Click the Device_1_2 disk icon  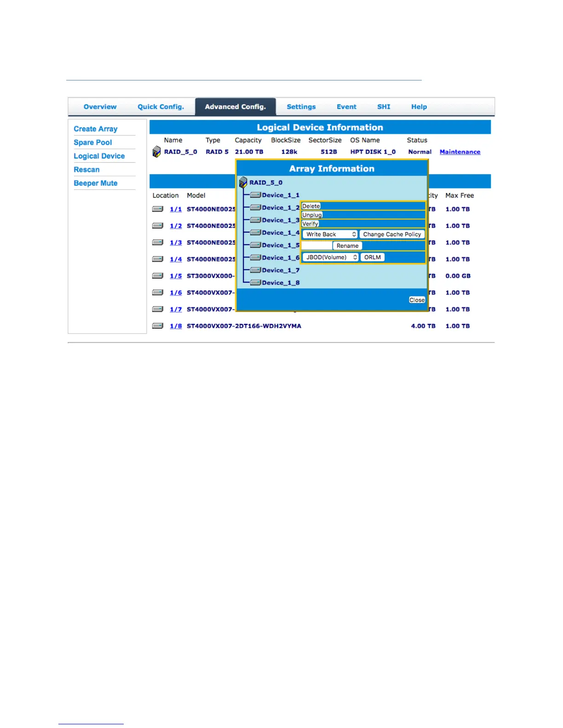coord(255,208)
